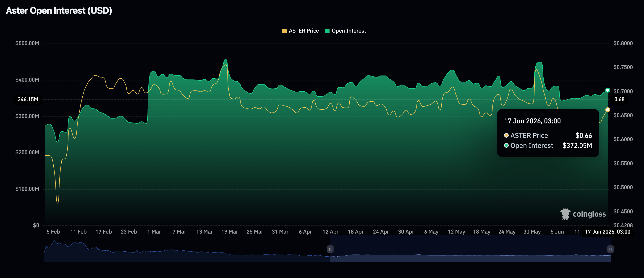Click the $0.6500 price axis label

point(623,115)
